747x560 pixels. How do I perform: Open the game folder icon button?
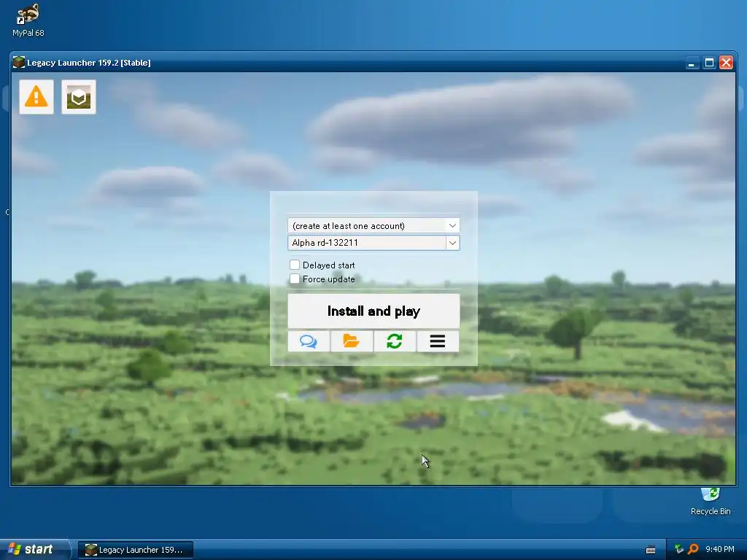pos(352,341)
